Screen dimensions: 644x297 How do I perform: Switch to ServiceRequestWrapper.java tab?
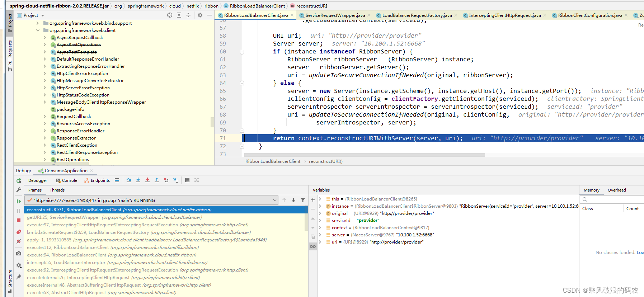(335, 15)
